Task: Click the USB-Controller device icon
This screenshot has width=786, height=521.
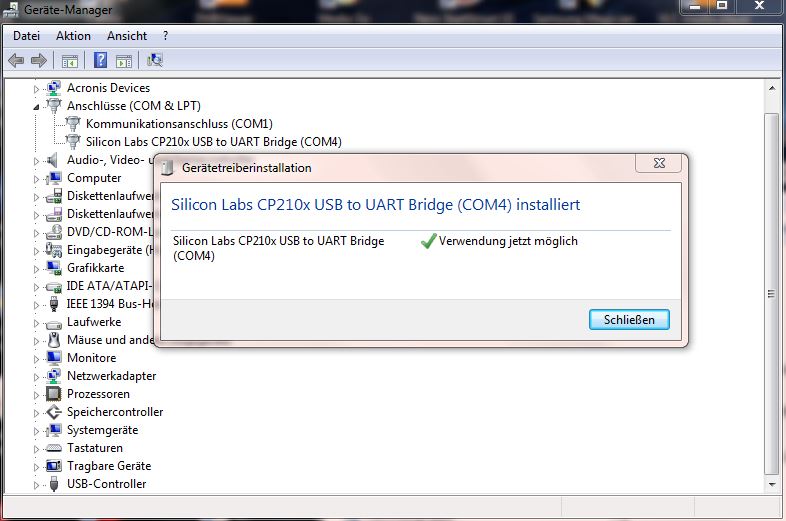Action: tap(54, 484)
